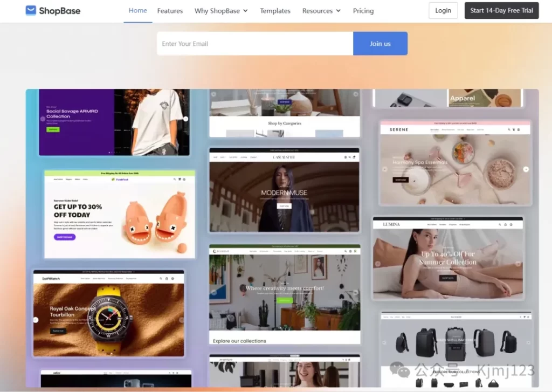Click purple Shop The Sale button
552x392 pixels.
[x=65, y=237]
